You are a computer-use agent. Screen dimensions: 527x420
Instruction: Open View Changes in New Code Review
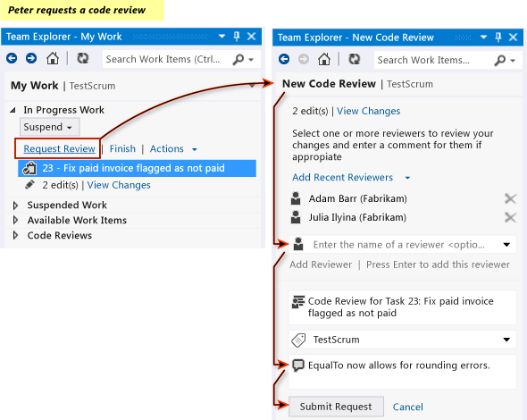pyautogui.click(x=368, y=111)
